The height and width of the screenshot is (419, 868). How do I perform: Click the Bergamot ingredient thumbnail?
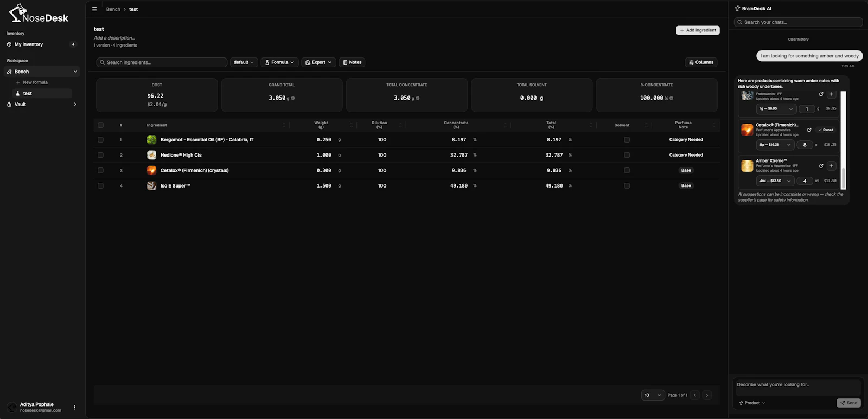tap(151, 140)
